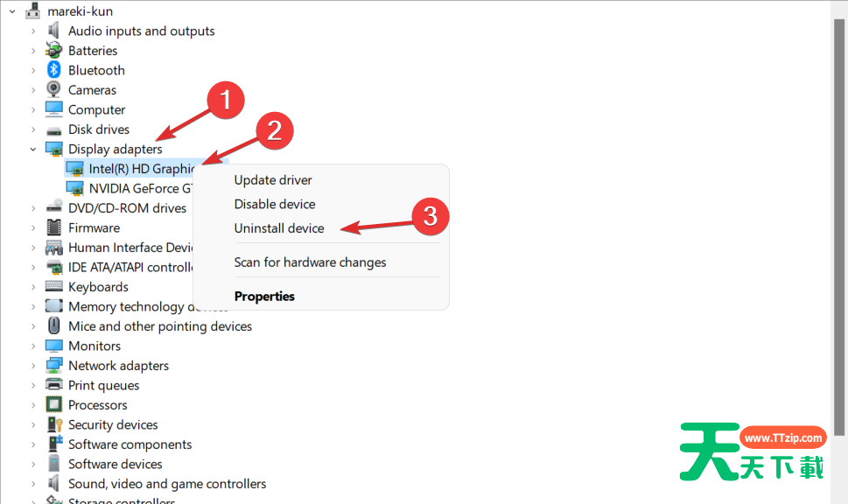Click the Network adapters icon

(x=54, y=366)
